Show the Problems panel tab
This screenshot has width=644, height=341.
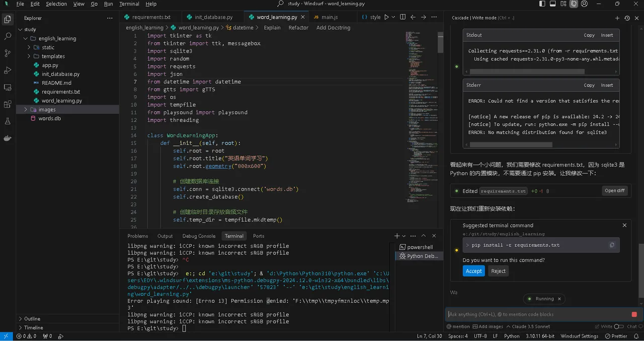click(138, 236)
